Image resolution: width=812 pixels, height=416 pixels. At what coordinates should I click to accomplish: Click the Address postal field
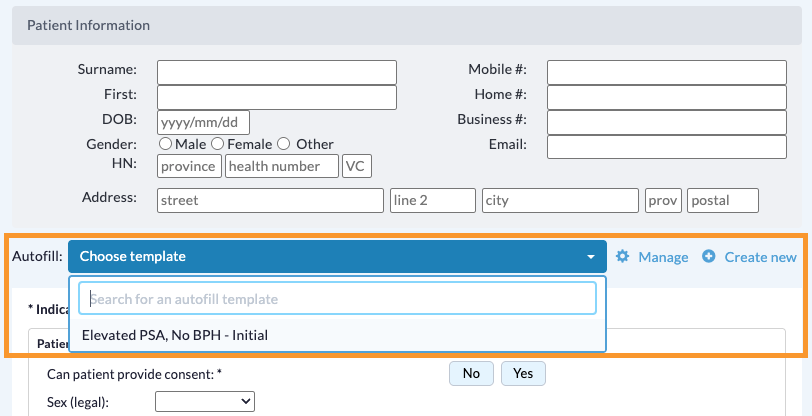pyautogui.click(x=723, y=200)
